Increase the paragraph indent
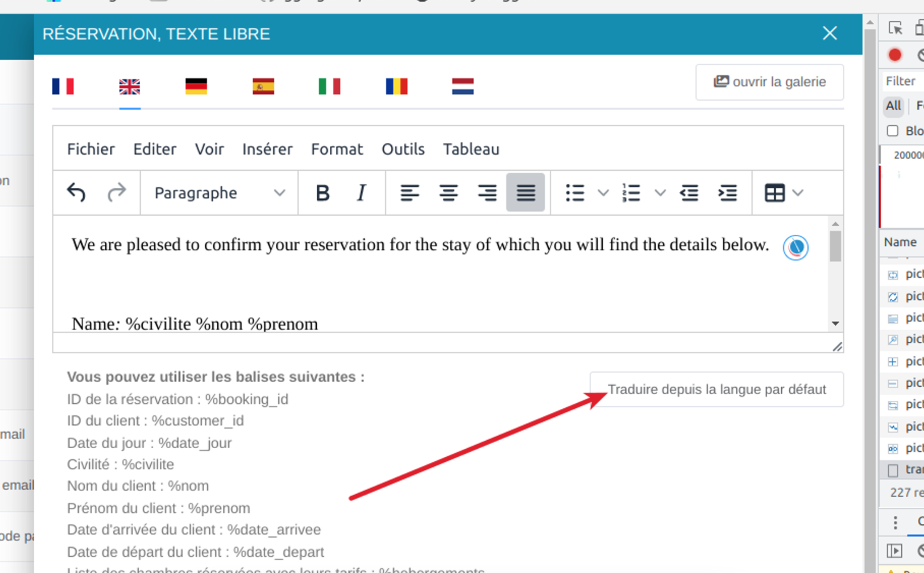 (x=727, y=193)
